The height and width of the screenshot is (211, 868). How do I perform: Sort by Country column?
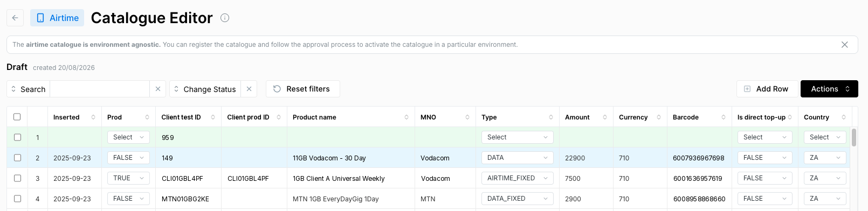coord(844,117)
